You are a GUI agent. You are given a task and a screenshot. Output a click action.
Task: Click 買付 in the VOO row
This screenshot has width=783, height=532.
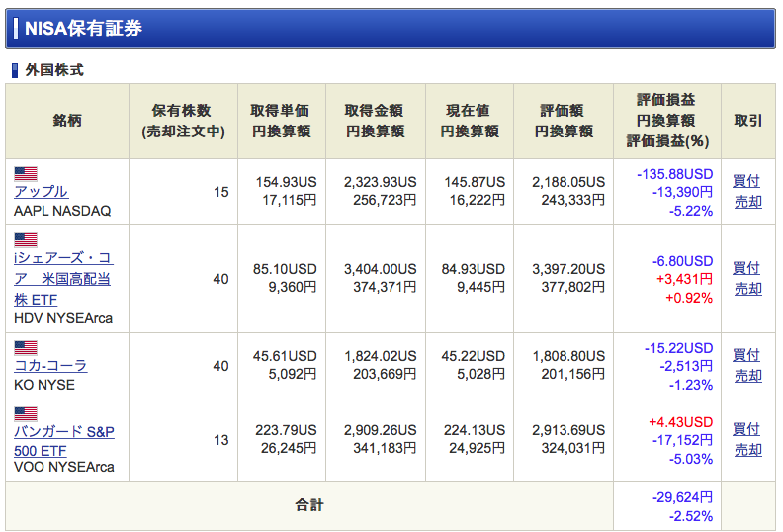[746, 428]
